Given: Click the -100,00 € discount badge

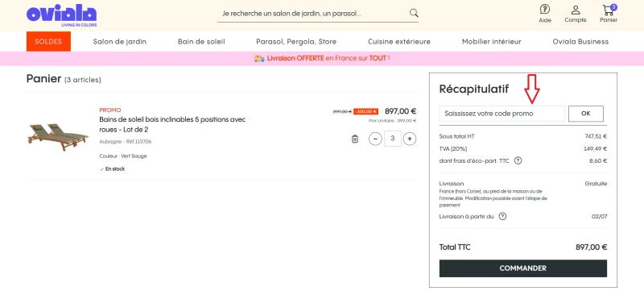Looking at the screenshot, I should 365,111.
